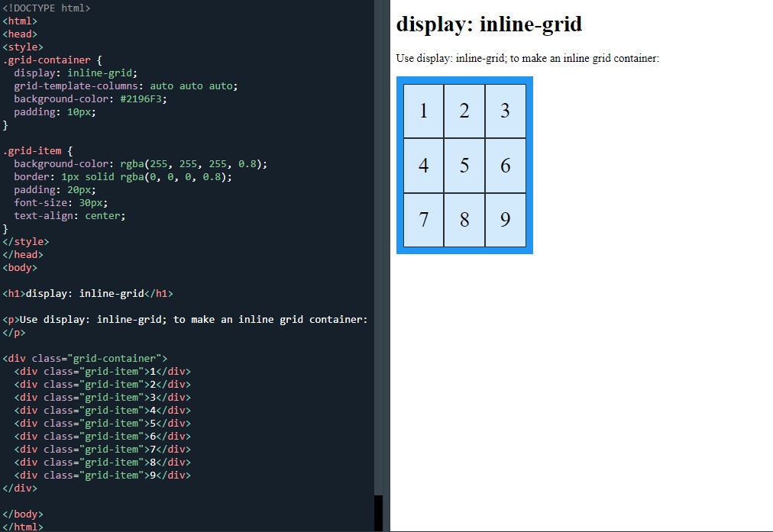This screenshot has width=773, height=532.
Task: Click the '<p>Use display: inline-grid;' code line
Action: (185, 320)
